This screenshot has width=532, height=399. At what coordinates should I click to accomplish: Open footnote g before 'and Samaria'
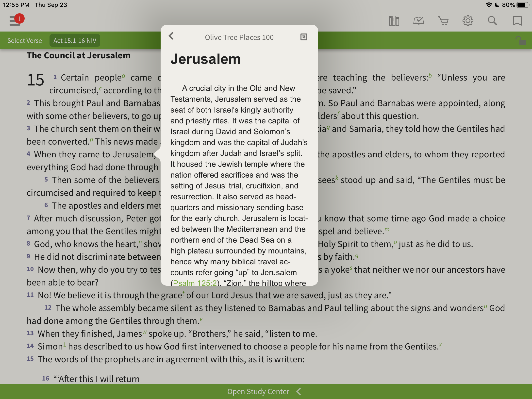pyautogui.click(x=328, y=127)
